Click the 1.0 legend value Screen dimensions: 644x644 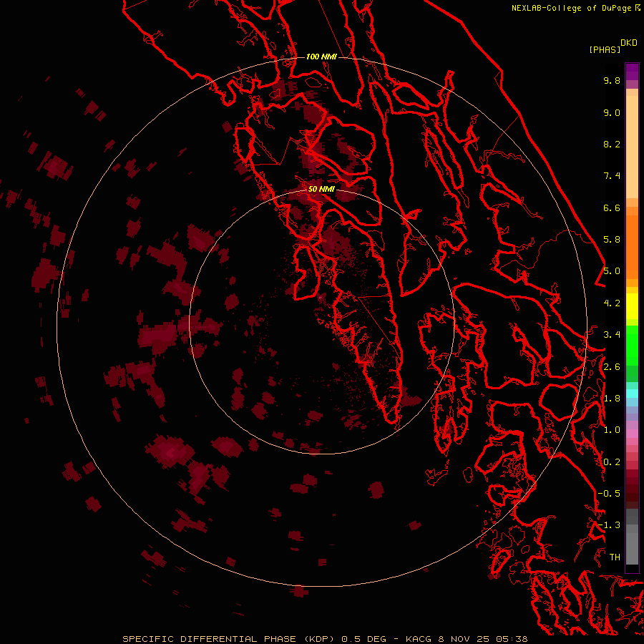[612, 431]
